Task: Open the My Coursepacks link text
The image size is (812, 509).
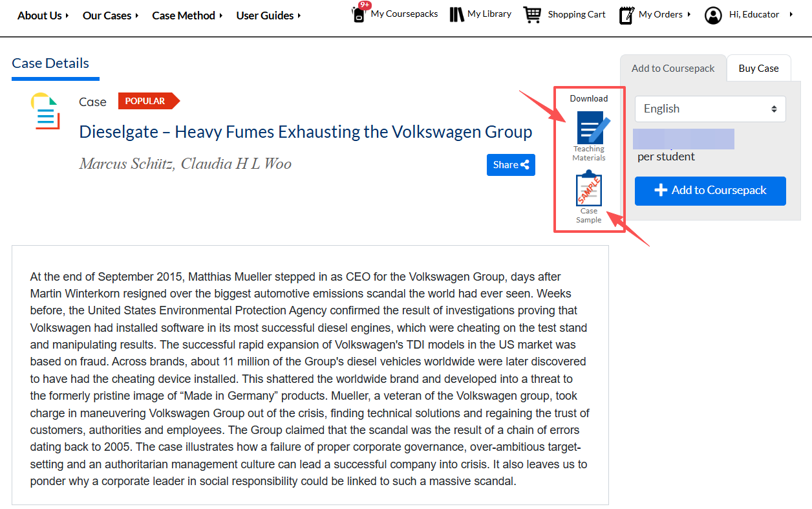Action: (x=404, y=14)
